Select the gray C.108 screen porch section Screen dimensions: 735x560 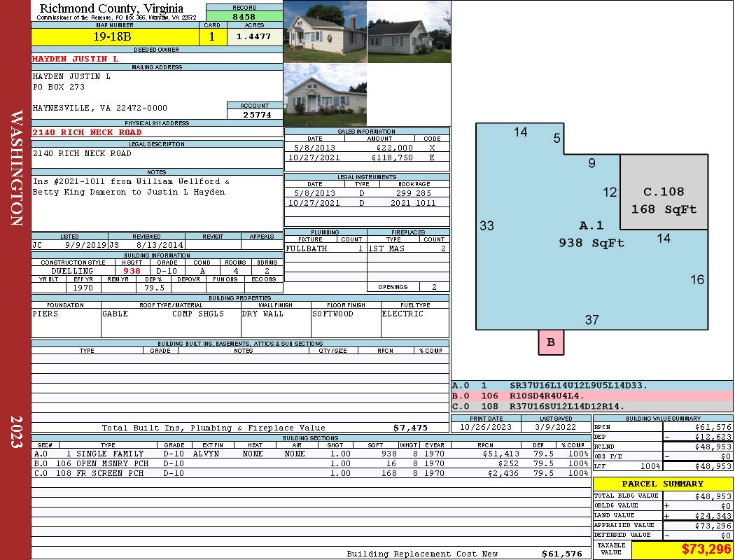click(664, 192)
